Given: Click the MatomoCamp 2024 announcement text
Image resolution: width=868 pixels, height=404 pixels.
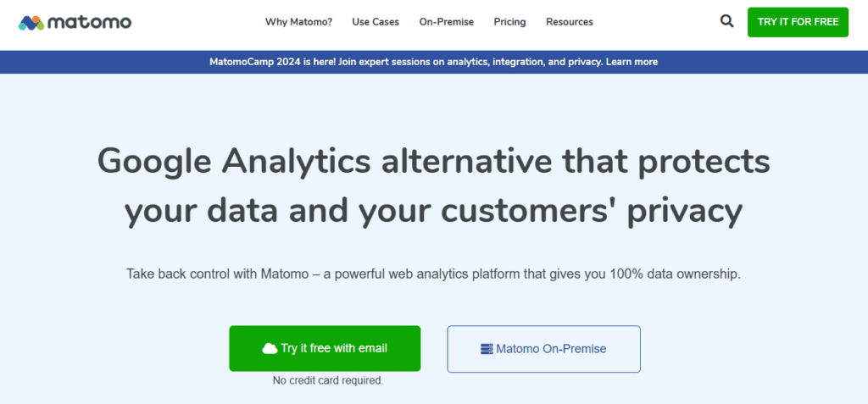Looking at the screenshot, I should pyautogui.click(x=405, y=62).
